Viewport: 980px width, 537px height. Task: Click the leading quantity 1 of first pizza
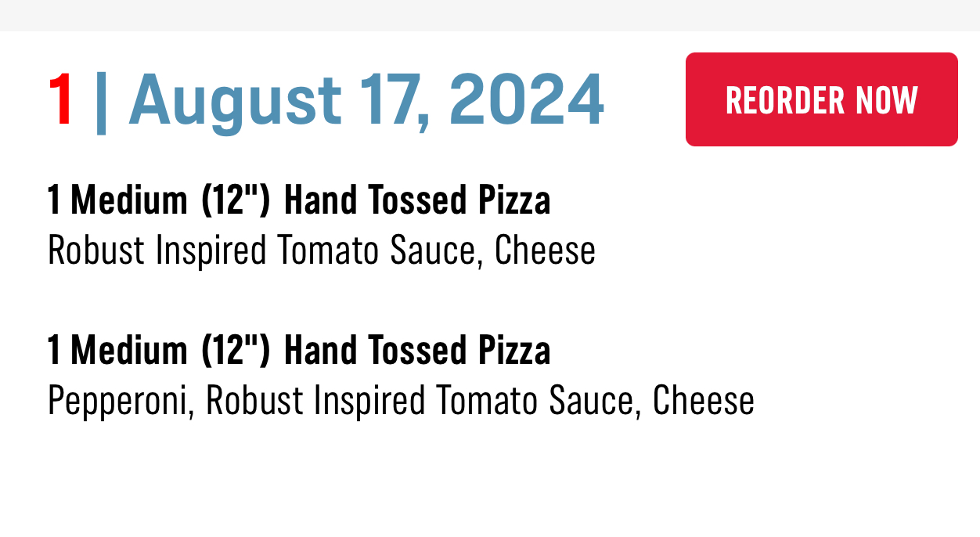tap(54, 201)
